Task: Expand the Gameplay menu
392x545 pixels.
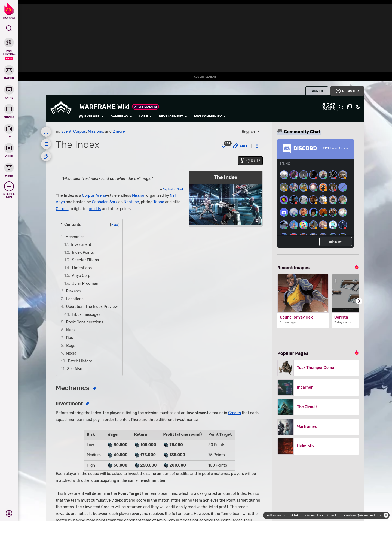Action: tap(121, 116)
